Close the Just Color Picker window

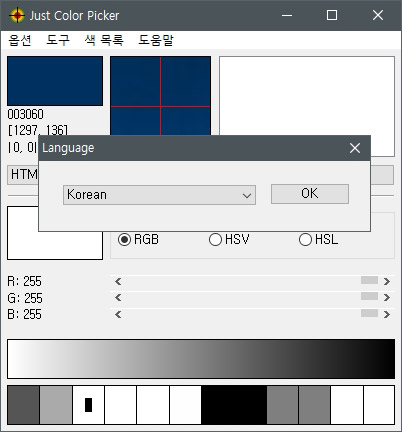(378, 15)
